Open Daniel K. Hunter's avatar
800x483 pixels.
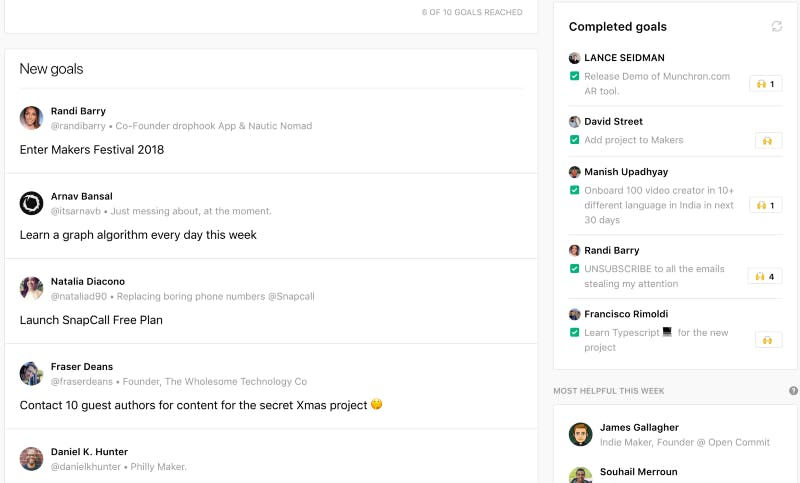[x=31, y=459]
